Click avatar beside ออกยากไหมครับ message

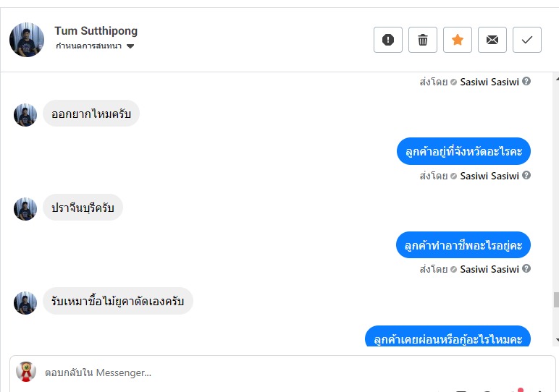coord(25,115)
